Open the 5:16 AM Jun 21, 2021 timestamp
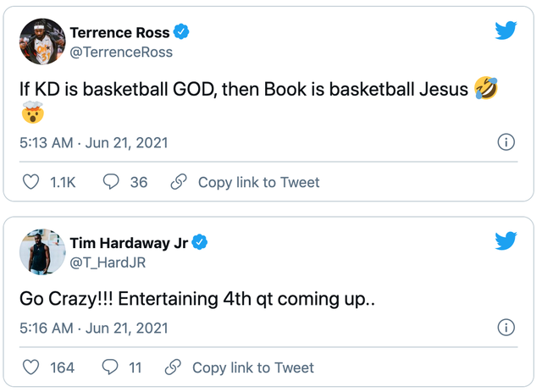This screenshot has width=542, height=392. (93, 328)
